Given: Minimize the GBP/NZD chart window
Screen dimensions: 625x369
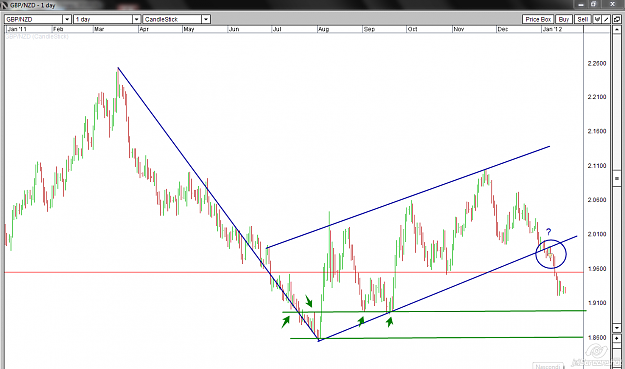Looking at the screenshot, I should (581, 4).
